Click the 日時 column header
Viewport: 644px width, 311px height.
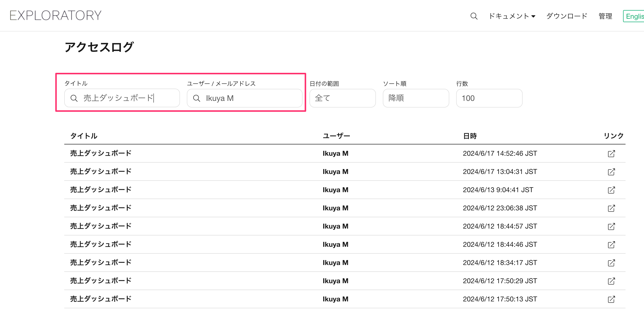point(470,136)
